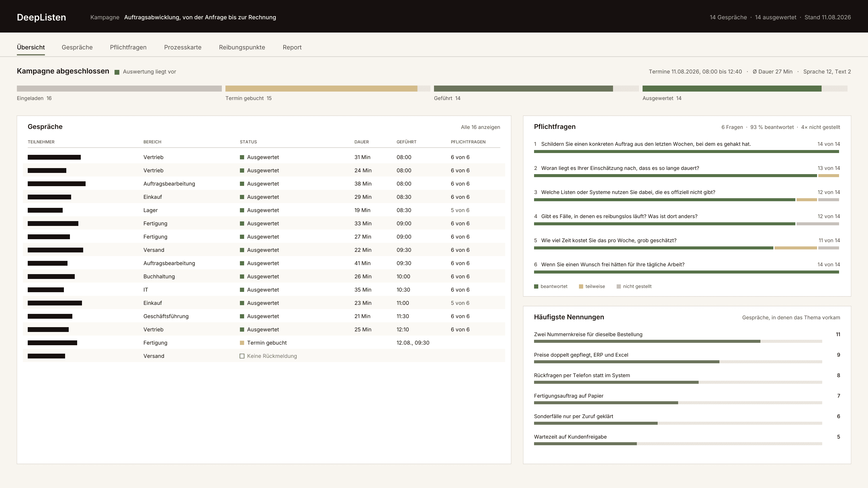Click the Ø Dauer 27 Min summary
868x488 pixels.
[772, 71]
